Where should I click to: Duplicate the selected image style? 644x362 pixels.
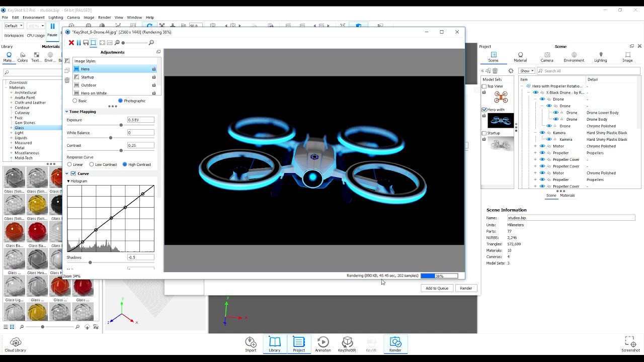(x=67, y=70)
